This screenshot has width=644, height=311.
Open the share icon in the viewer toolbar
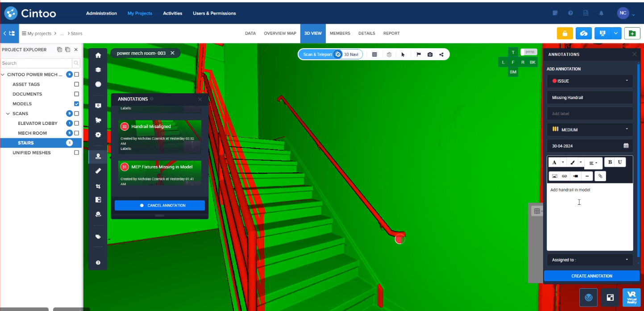[x=441, y=54]
